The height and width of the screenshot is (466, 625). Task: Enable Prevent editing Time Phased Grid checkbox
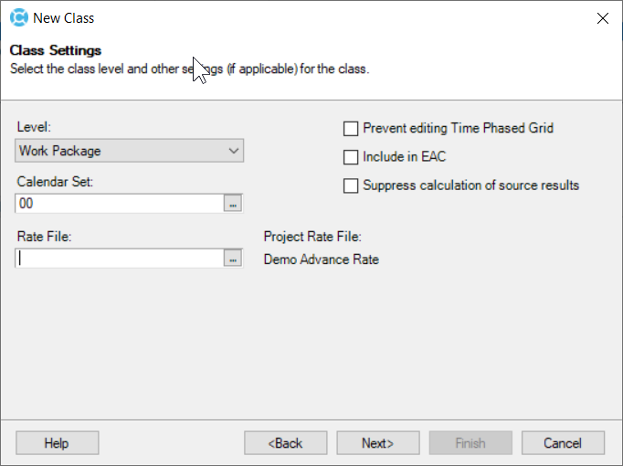351,129
